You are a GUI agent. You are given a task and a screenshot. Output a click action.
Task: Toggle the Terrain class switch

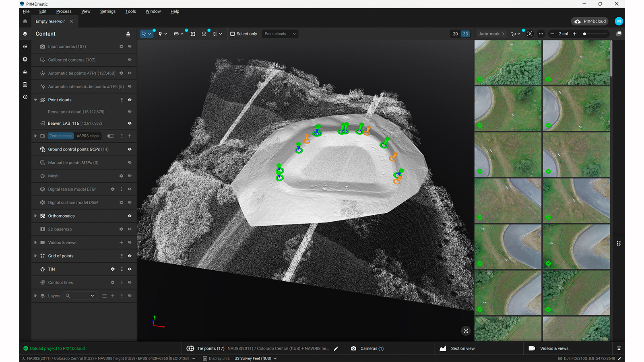[x=110, y=136]
